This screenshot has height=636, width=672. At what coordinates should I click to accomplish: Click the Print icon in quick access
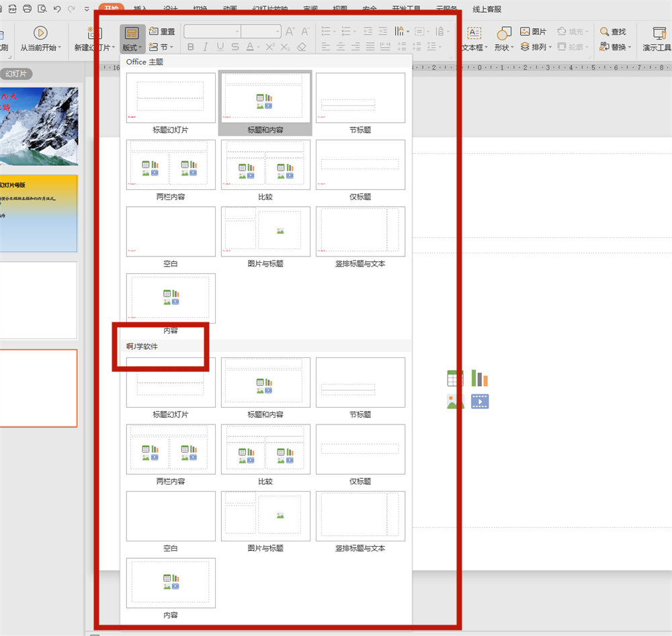click(27, 9)
